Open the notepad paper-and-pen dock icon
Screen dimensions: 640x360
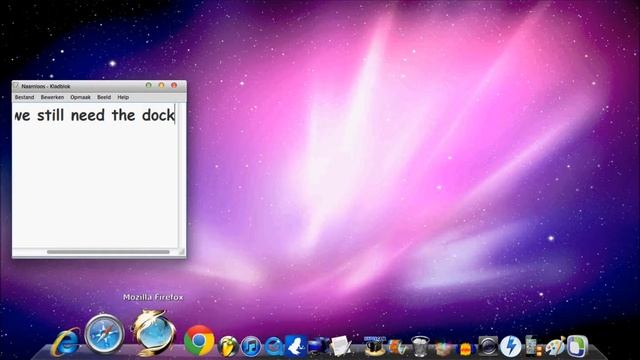(340, 346)
